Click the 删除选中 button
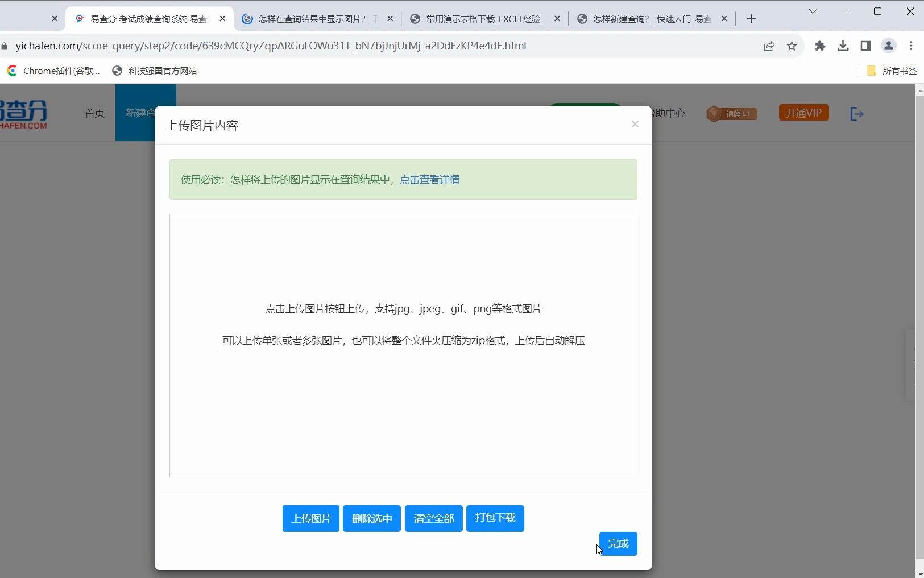924x578 pixels. click(x=372, y=518)
